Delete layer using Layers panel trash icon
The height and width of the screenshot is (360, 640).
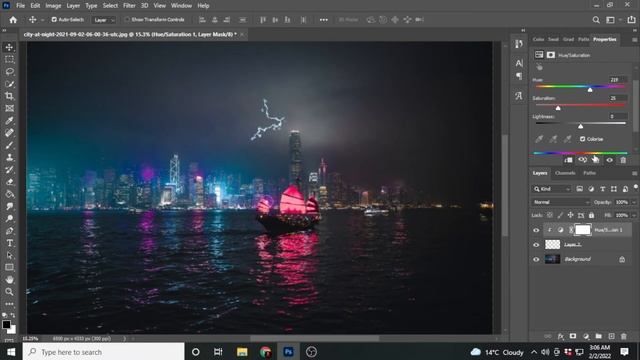[x=624, y=336]
